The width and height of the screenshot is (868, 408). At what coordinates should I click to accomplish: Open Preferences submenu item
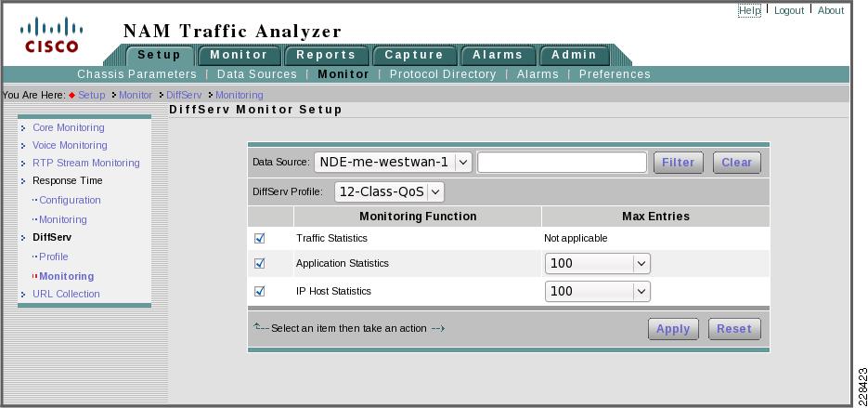pyautogui.click(x=615, y=74)
